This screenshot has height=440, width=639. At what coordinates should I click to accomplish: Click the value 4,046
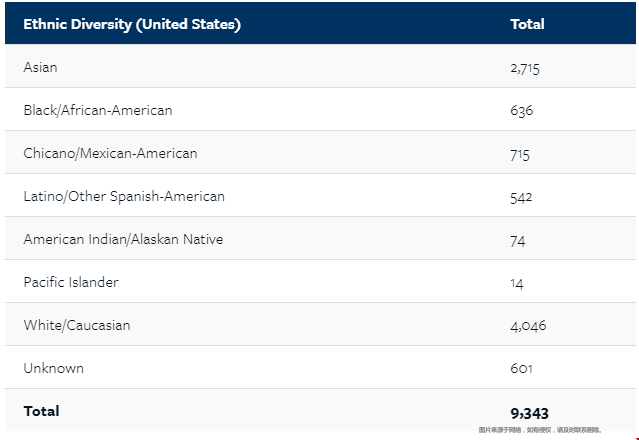click(x=528, y=326)
